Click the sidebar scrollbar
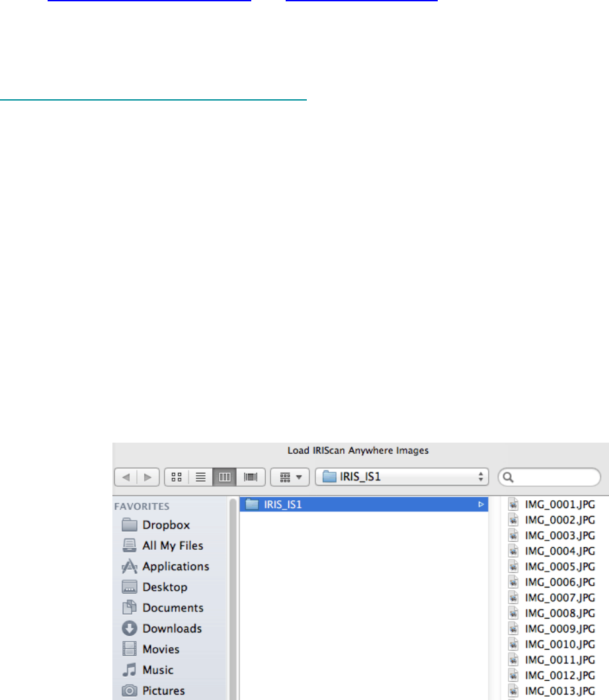Viewport: 609px width, 700px height. coord(233,599)
